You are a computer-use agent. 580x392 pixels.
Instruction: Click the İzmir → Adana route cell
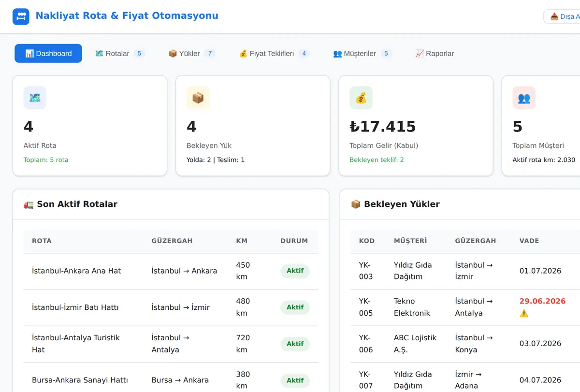[x=468, y=380]
